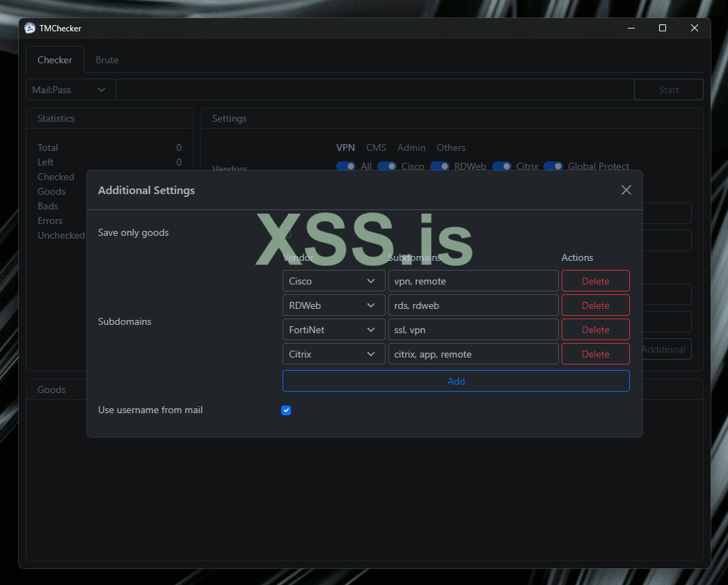Expand the FortiNet vendor dropdown
Screen dimensions: 728x585
click(x=333, y=330)
